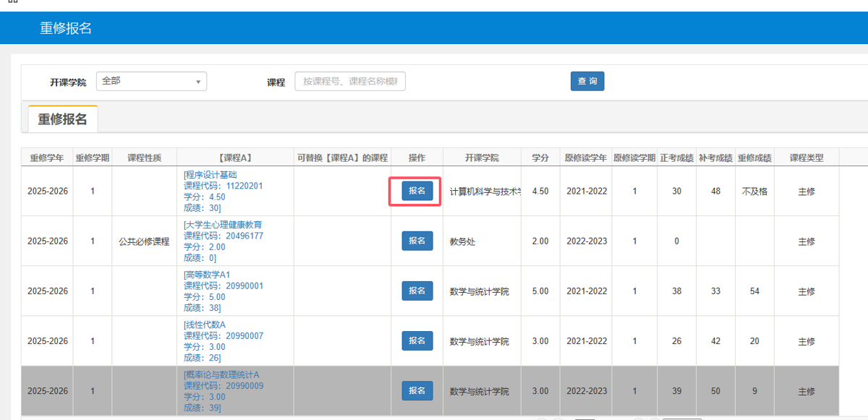Click the 正考成绩 column header
Image resolution: width=868 pixels, height=420 pixels.
coord(676,158)
